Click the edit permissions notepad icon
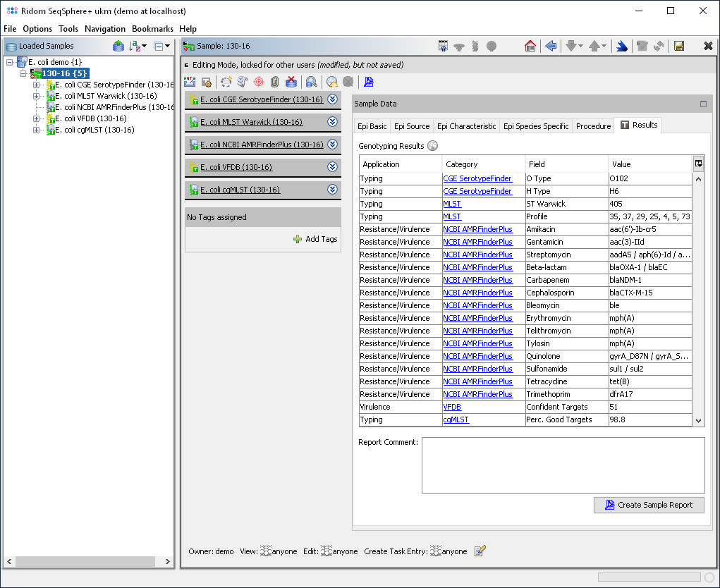The height and width of the screenshot is (588, 720). (x=480, y=551)
